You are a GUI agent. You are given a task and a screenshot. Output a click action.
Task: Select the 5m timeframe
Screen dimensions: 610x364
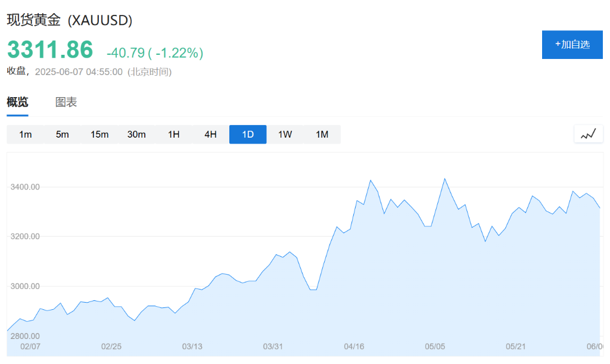tap(63, 135)
